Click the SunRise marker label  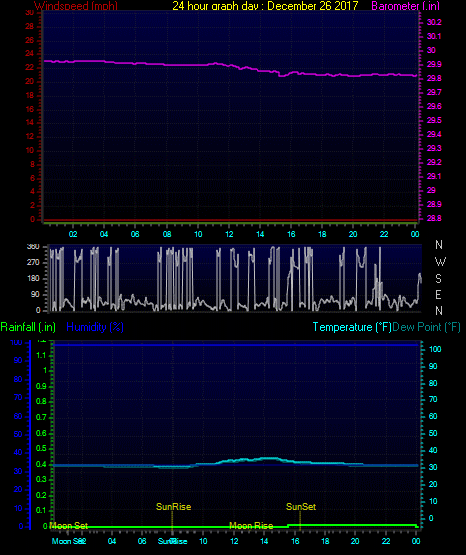pyautogui.click(x=173, y=507)
